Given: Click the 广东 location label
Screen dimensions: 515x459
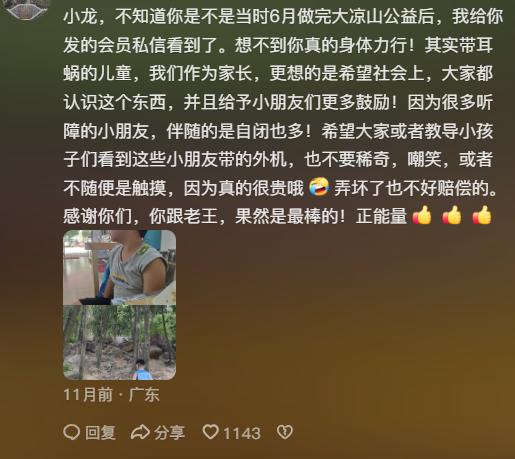Looking at the screenshot, I should point(144,395).
